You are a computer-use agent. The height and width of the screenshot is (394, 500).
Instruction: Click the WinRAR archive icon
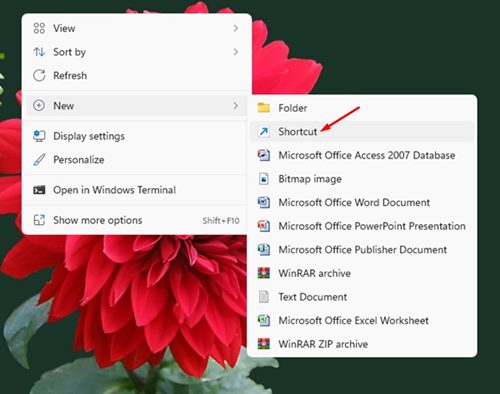click(x=264, y=273)
